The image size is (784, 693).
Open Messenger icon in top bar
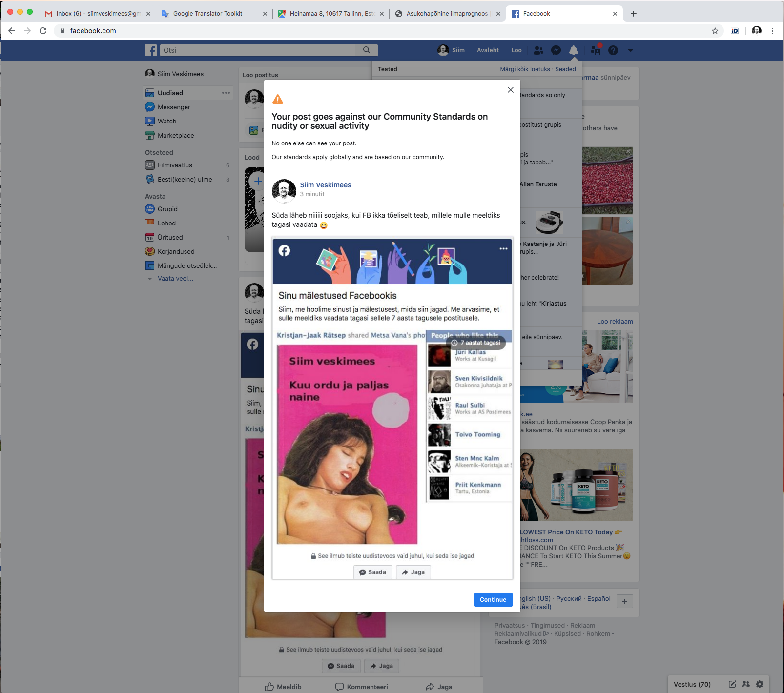(x=556, y=50)
